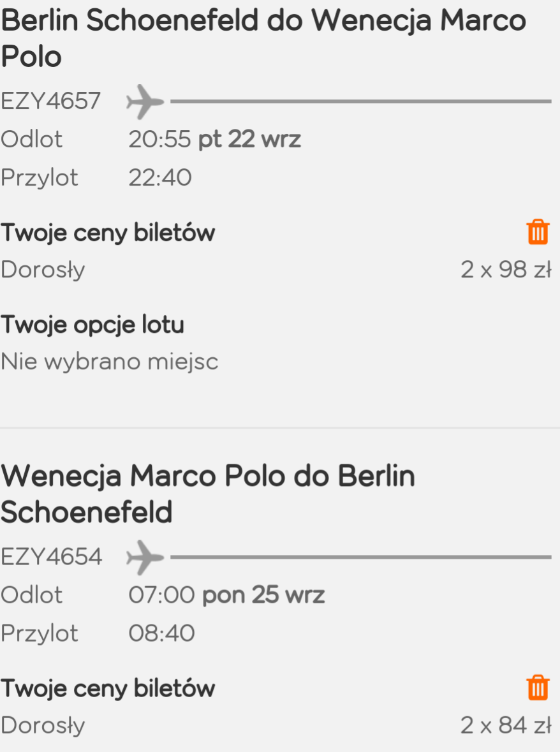Click return Twoje ceny biletów heading
Viewport: 560px width, 752px height.
pyautogui.click(x=108, y=689)
